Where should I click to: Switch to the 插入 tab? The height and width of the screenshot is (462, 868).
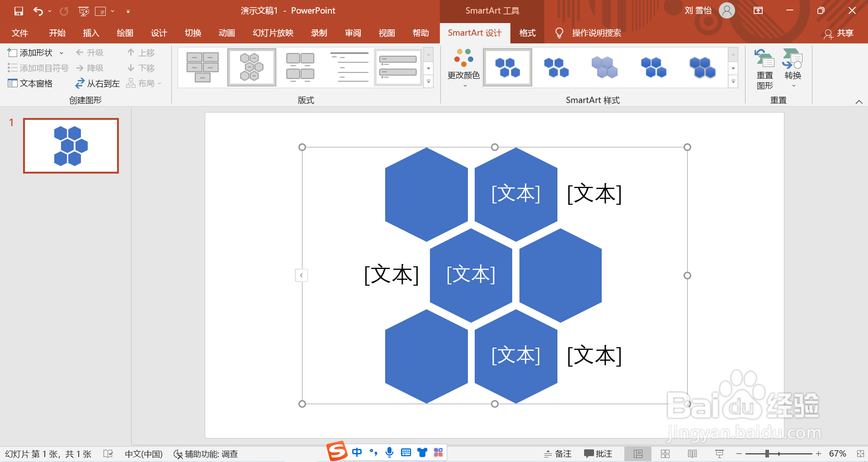coord(91,33)
